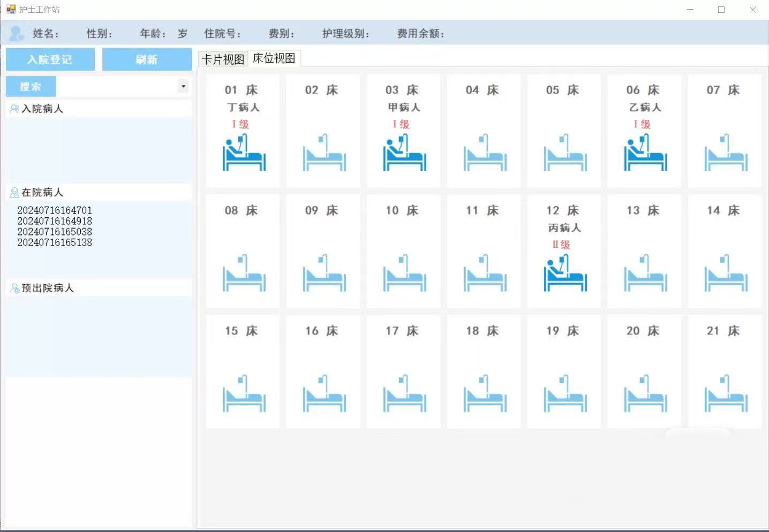Open the search combo box dropdown arrow

point(184,86)
